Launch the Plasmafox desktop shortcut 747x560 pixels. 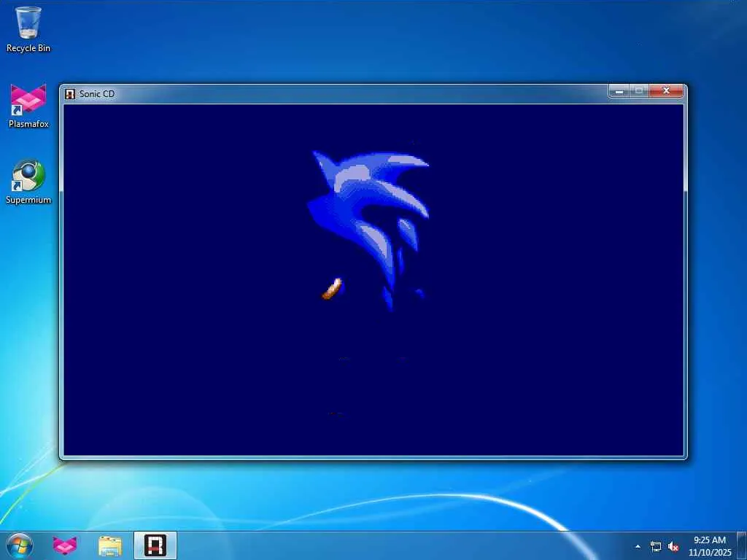pyautogui.click(x=28, y=106)
